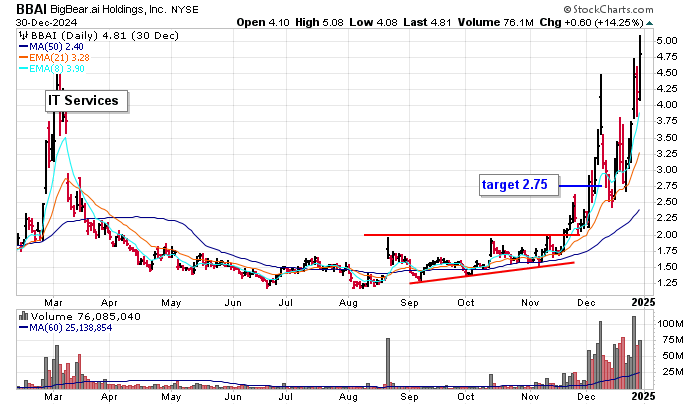Click the 2025 label on price chart axis

pos(643,302)
